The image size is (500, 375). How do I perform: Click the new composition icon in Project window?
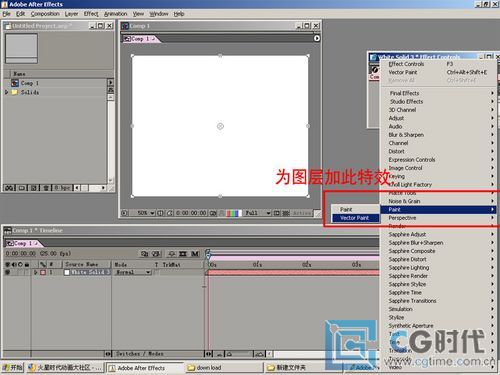(x=34, y=188)
